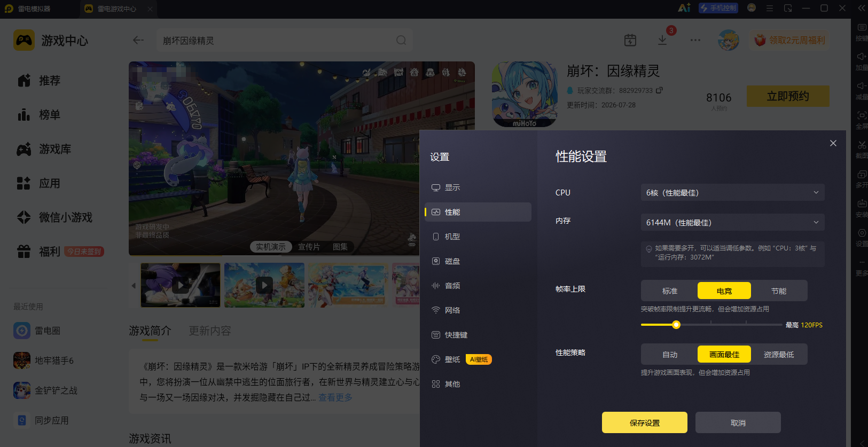
Task: Close the 雷电游戏中心 tab
Action: point(150,9)
